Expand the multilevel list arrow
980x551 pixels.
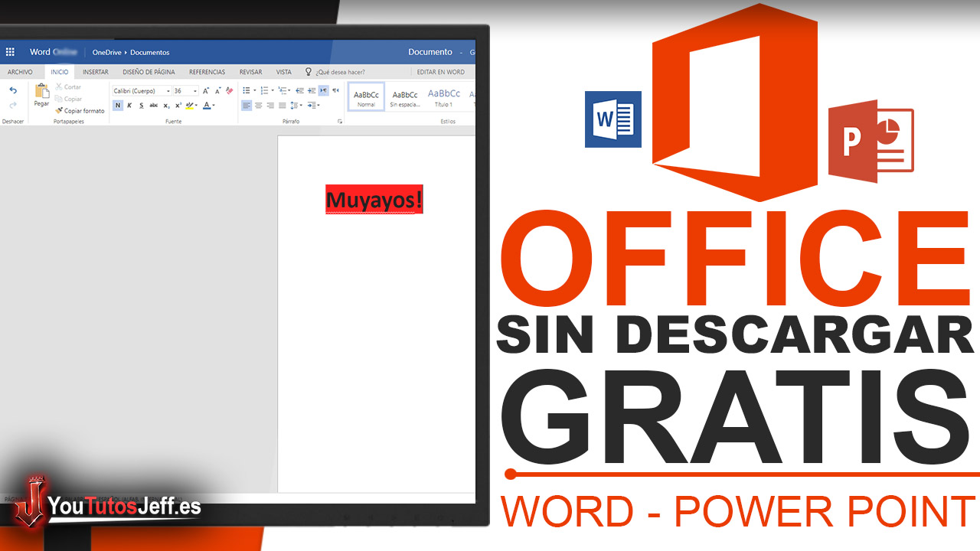coord(289,90)
